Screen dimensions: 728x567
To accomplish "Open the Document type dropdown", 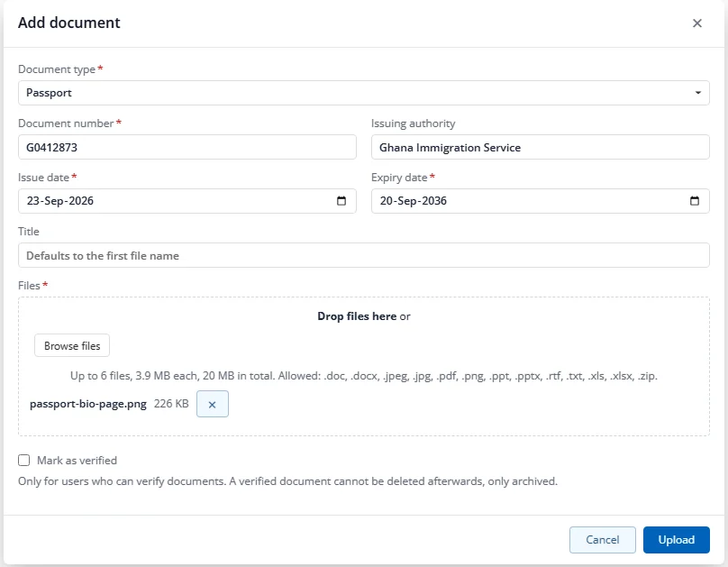I will pos(363,93).
